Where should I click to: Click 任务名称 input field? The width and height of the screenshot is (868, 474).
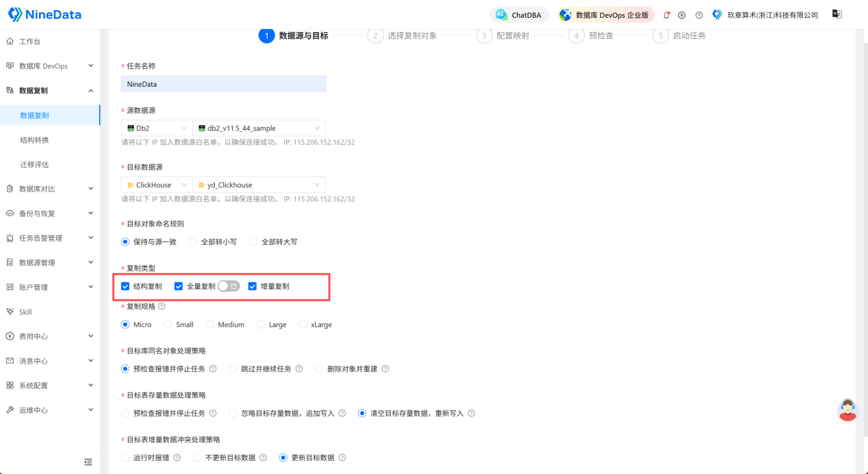[224, 84]
